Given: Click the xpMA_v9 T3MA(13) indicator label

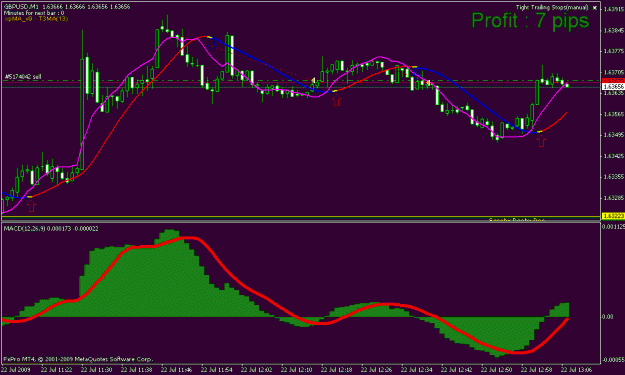Looking at the screenshot, I should (x=36, y=18).
